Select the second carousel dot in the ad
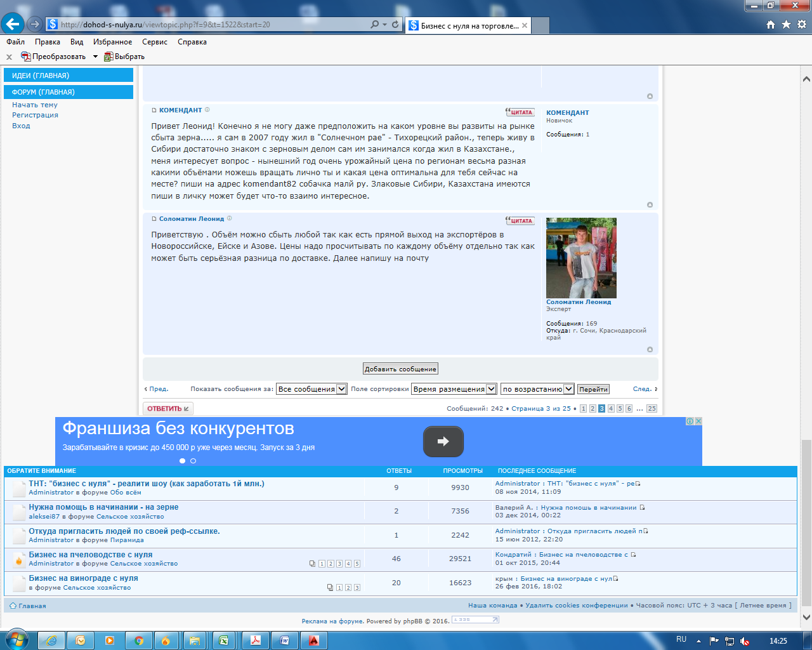 (x=193, y=461)
